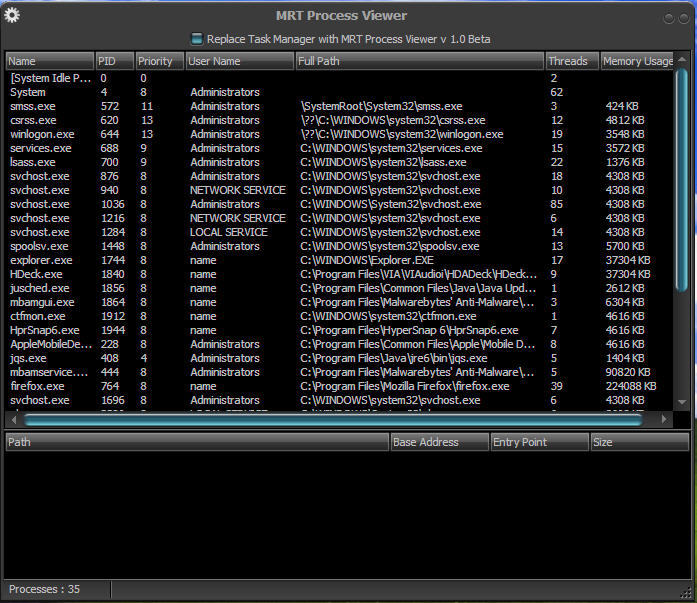Select the mbamservice.... process

pos(340,372)
